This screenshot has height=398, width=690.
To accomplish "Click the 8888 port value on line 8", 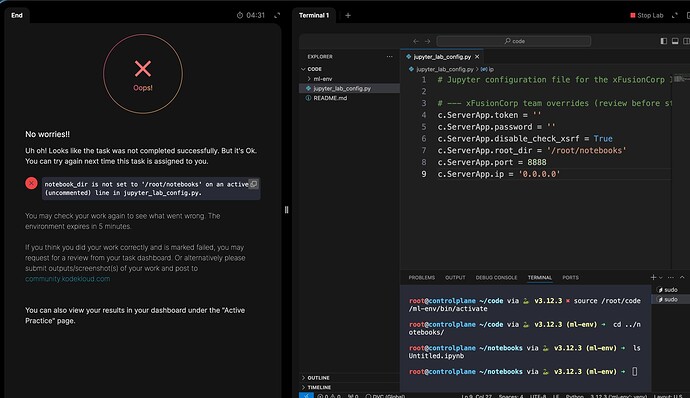I will point(537,162).
